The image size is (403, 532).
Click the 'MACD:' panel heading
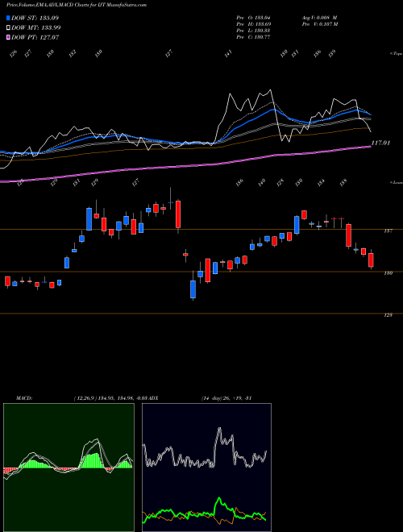(x=23, y=398)
